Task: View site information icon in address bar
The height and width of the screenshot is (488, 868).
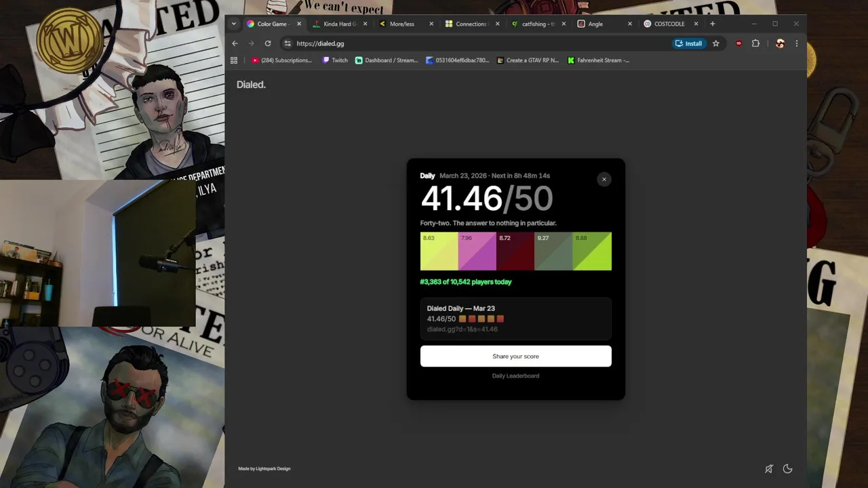Action: 288,43
